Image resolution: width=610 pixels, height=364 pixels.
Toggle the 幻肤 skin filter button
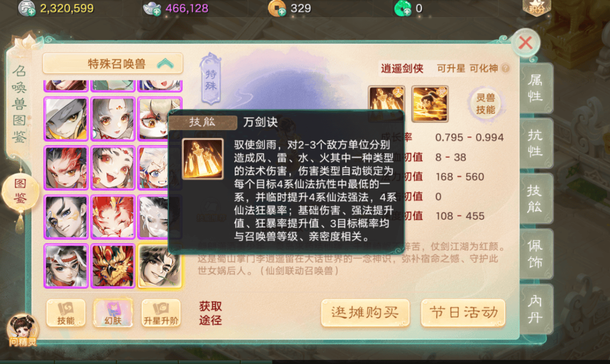[113, 313]
